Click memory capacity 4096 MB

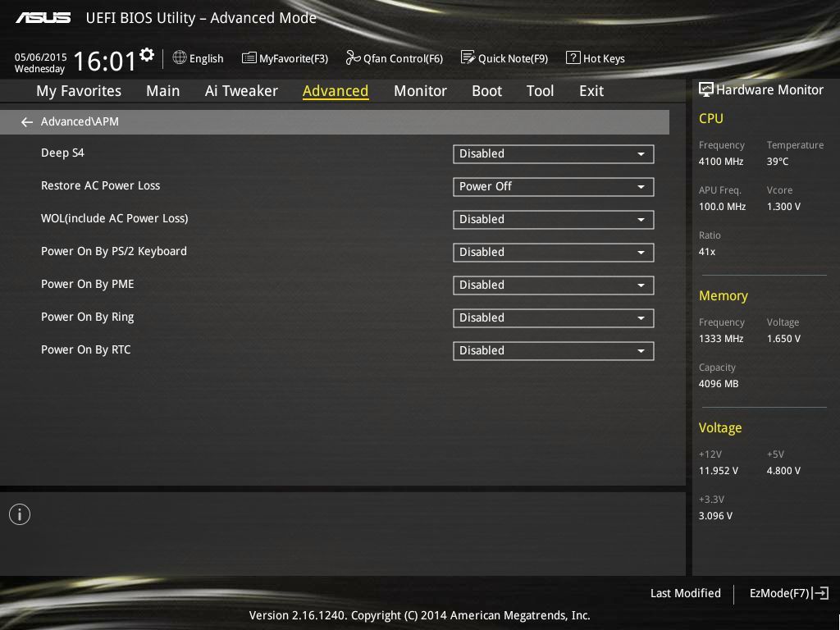(719, 384)
